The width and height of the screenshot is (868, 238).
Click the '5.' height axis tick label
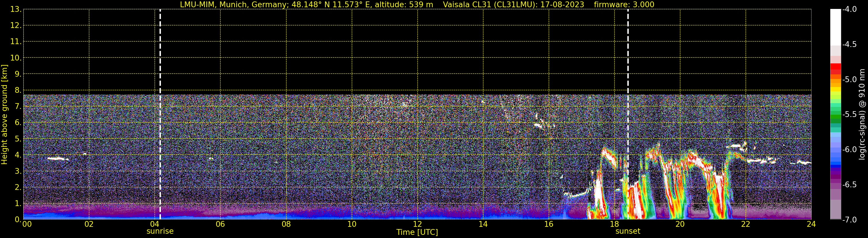[x=18, y=139]
